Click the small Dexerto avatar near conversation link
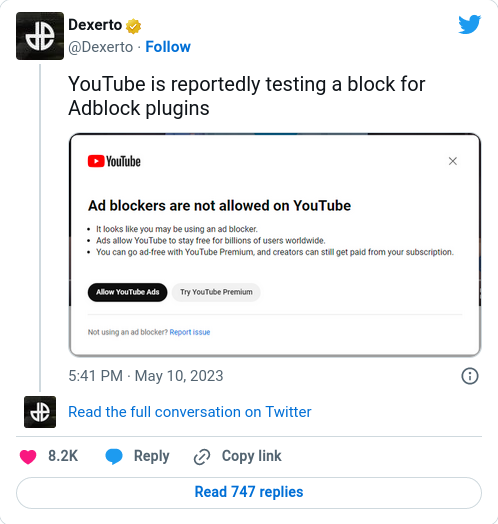Viewport: 498px width, 524px height. [40, 412]
